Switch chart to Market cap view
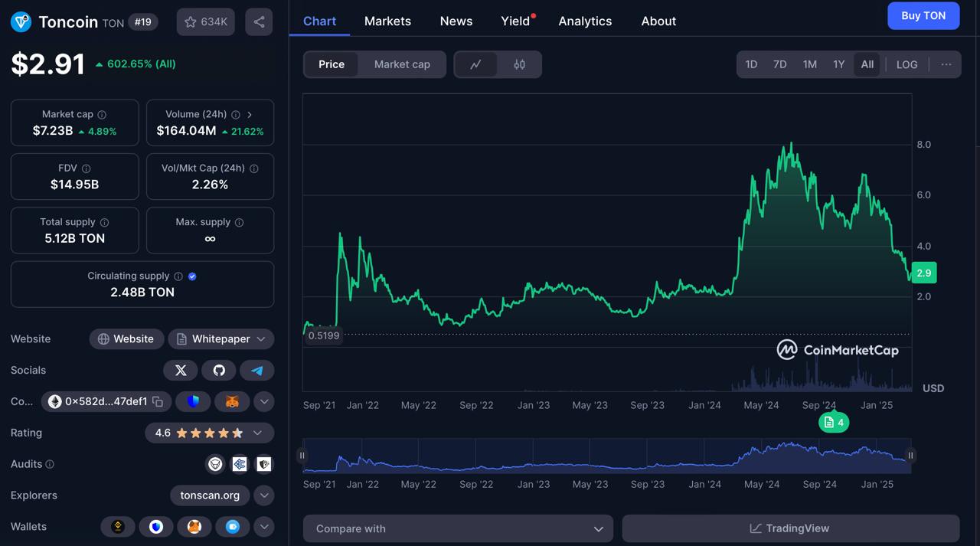 (402, 64)
